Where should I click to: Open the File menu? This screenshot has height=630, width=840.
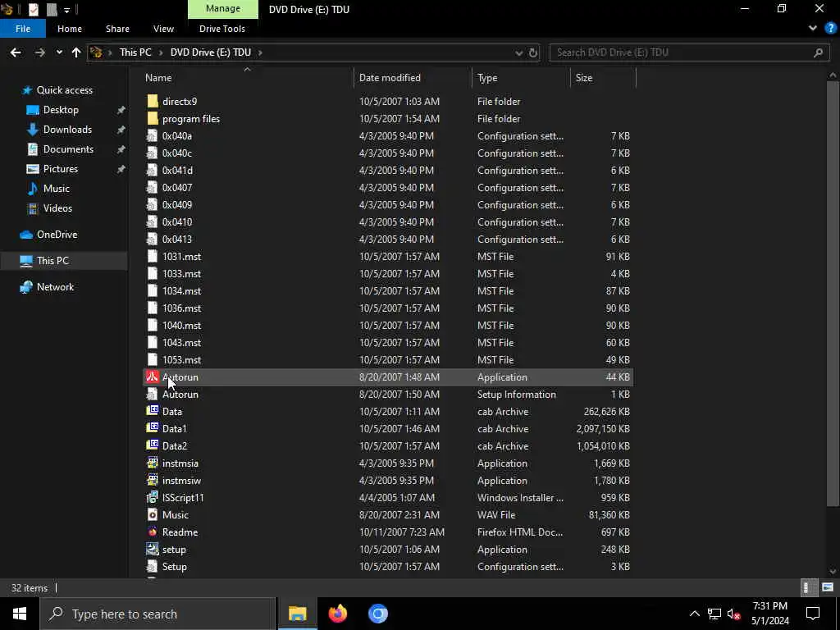pos(23,29)
